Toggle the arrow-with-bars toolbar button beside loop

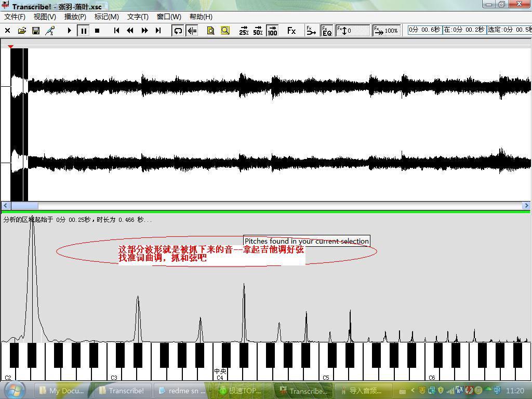[x=192, y=31]
